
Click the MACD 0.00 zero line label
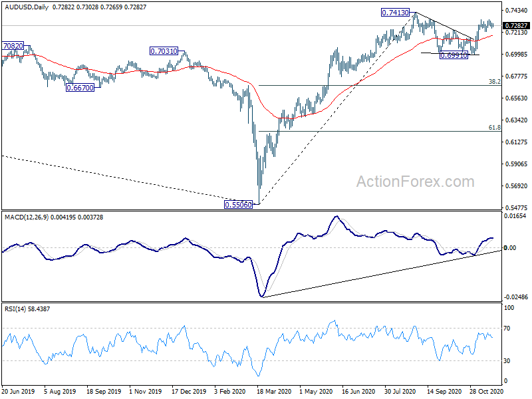pyautogui.click(x=510, y=247)
